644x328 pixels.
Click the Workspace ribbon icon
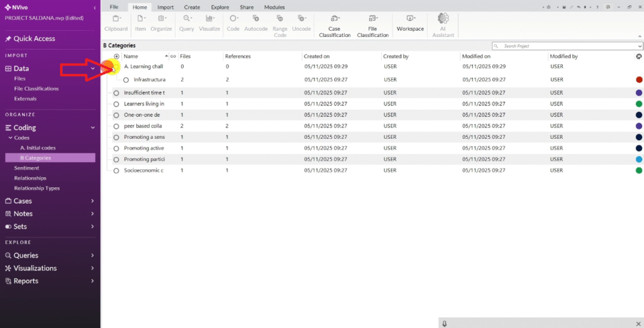(410, 19)
